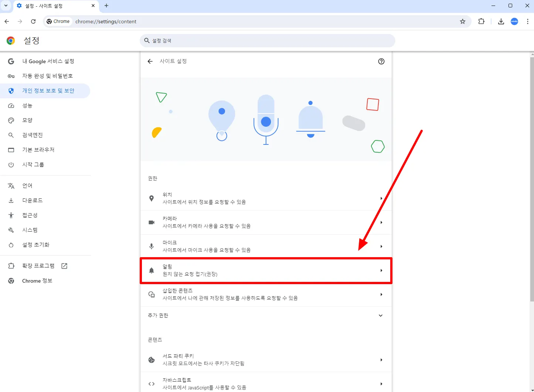This screenshot has height=392, width=534.
Task: Click the 위치 pin icon
Action: (152, 198)
